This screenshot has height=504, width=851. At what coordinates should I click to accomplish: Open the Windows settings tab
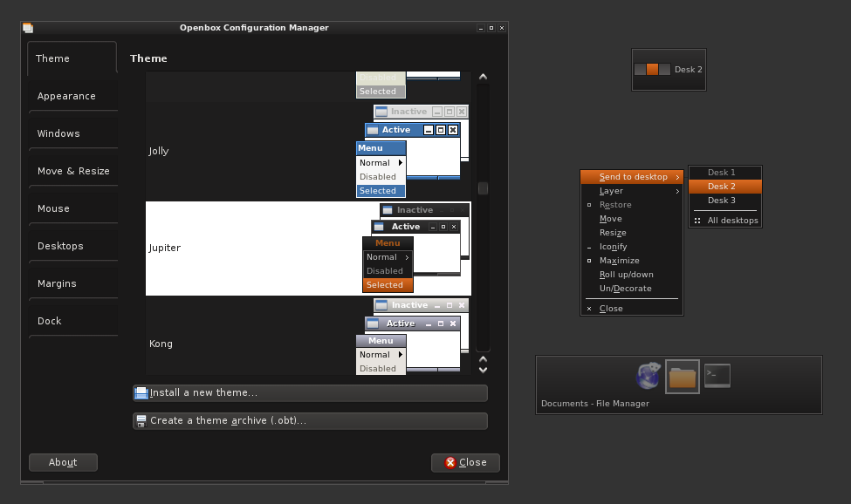point(73,133)
